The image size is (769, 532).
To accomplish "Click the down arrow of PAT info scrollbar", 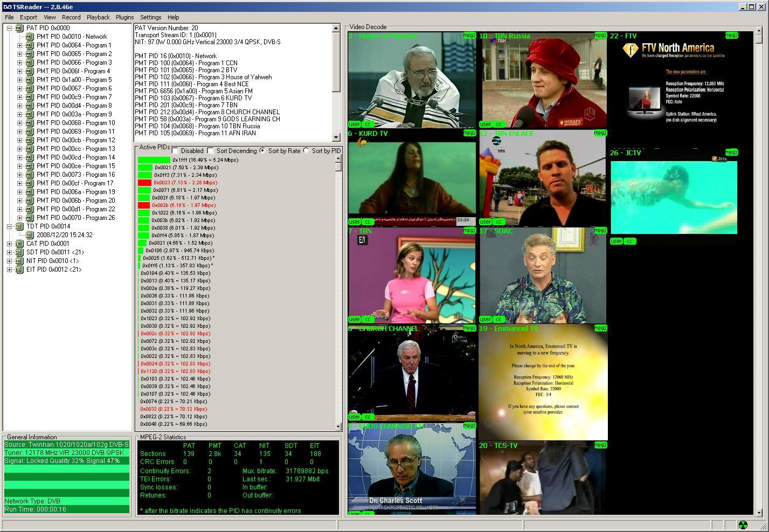I will (337, 137).
